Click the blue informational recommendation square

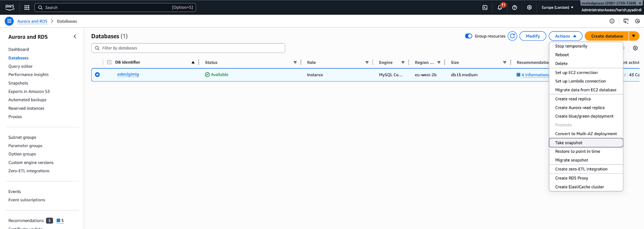click(x=518, y=75)
